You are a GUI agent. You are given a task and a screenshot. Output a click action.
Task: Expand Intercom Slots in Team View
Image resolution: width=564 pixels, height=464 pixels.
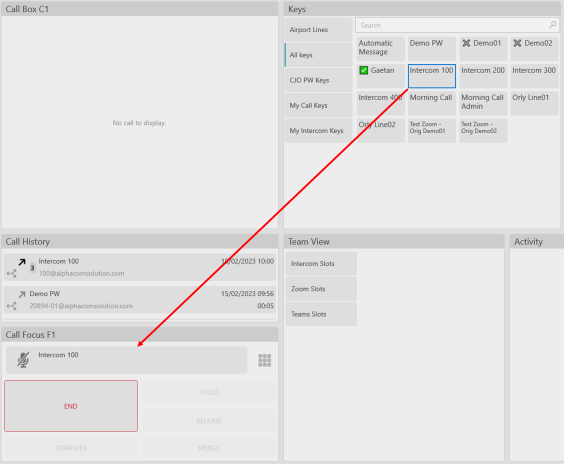pyautogui.click(x=321, y=264)
